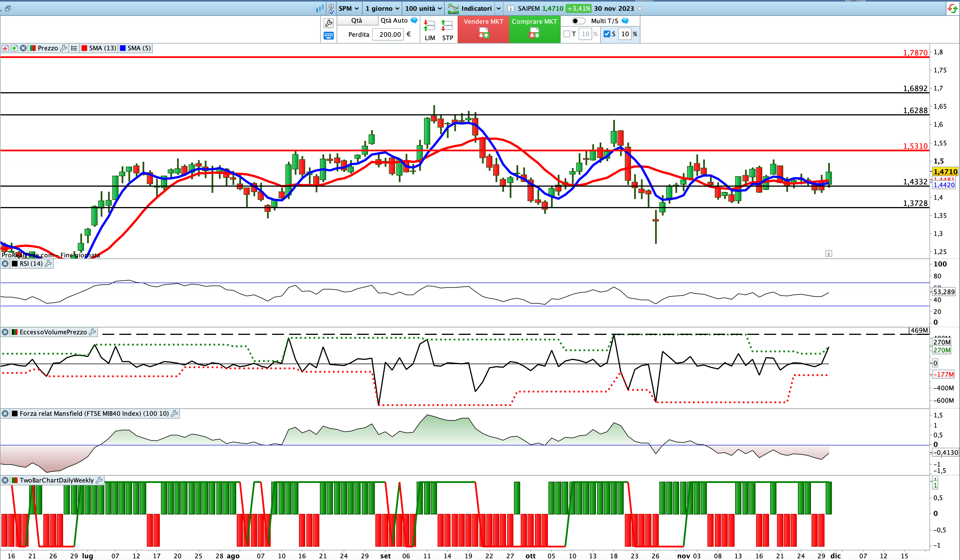
Task: Close the price panel with X icon
Action: pyautogui.click(x=23, y=48)
